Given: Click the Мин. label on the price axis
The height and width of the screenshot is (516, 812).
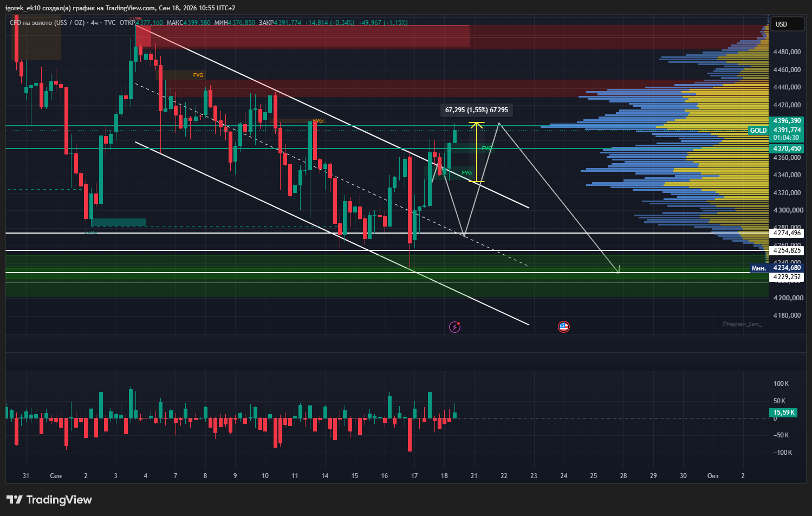Looking at the screenshot, I should pos(759,268).
